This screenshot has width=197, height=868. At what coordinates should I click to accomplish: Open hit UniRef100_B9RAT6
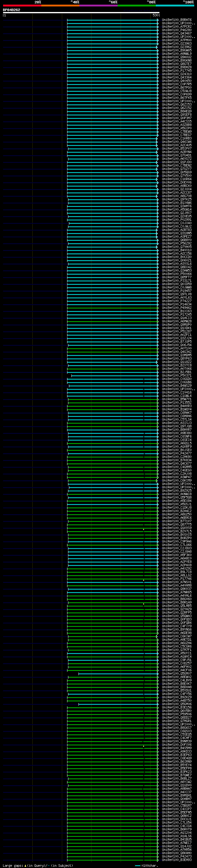pyautogui.click(x=177, y=20)
